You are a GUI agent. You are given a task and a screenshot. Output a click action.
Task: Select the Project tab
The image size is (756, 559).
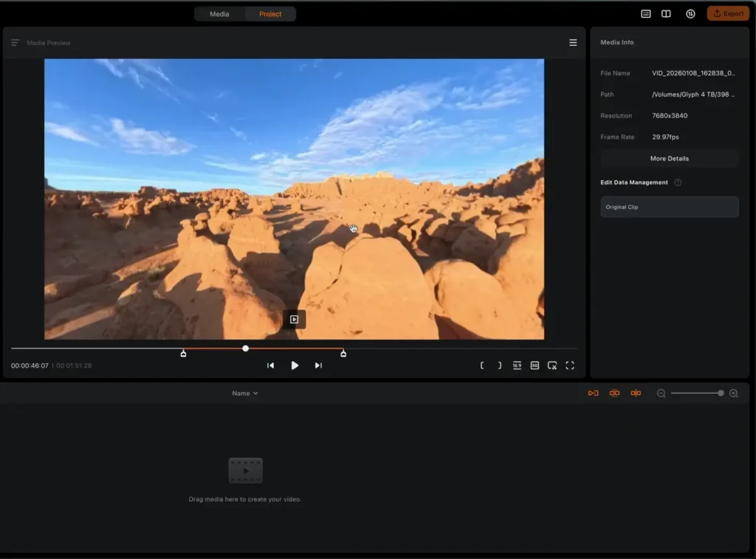[x=270, y=14]
